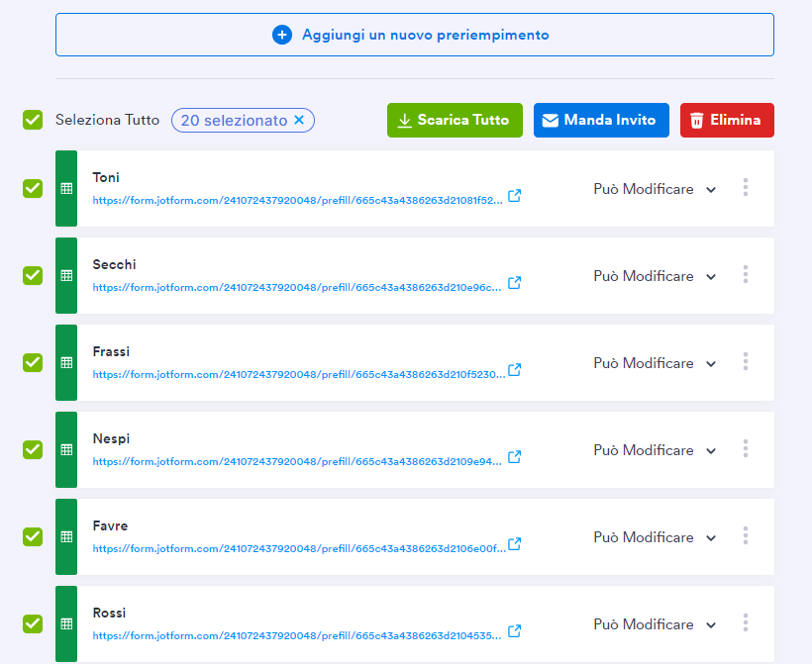This screenshot has width=812, height=664.
Task: Open the Frassi prefill URL link
Action: point(297,374)
